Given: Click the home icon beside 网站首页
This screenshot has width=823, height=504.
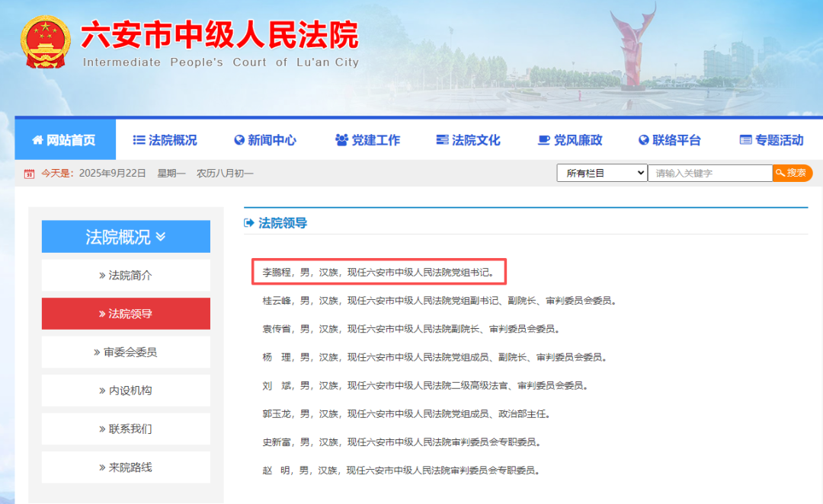Looking at the screenshot, I should pos(37,140).
